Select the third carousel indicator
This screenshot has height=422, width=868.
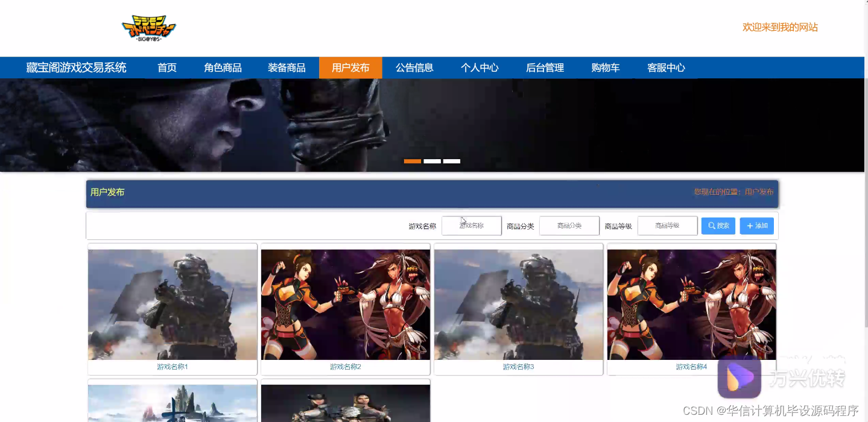452,162
